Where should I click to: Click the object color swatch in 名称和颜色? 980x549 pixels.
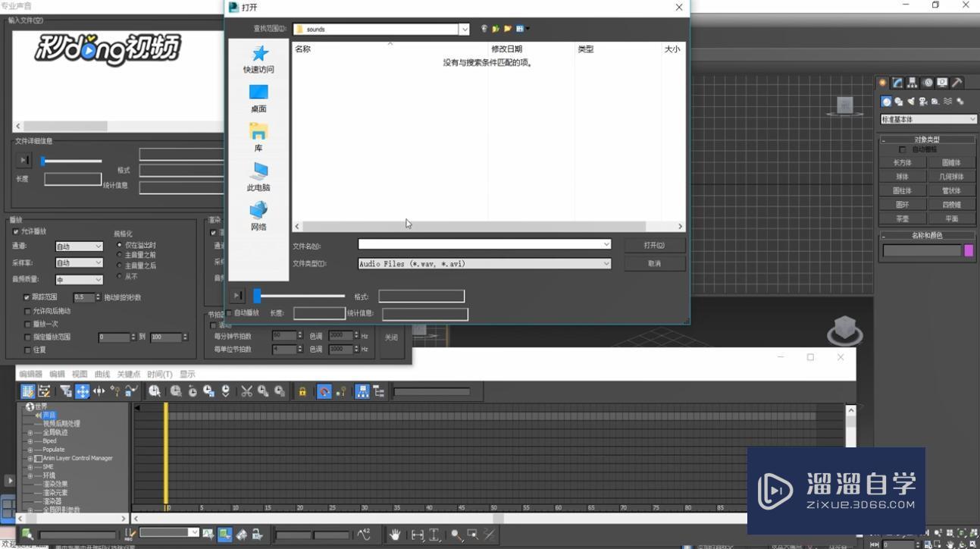tap(969, 250)
